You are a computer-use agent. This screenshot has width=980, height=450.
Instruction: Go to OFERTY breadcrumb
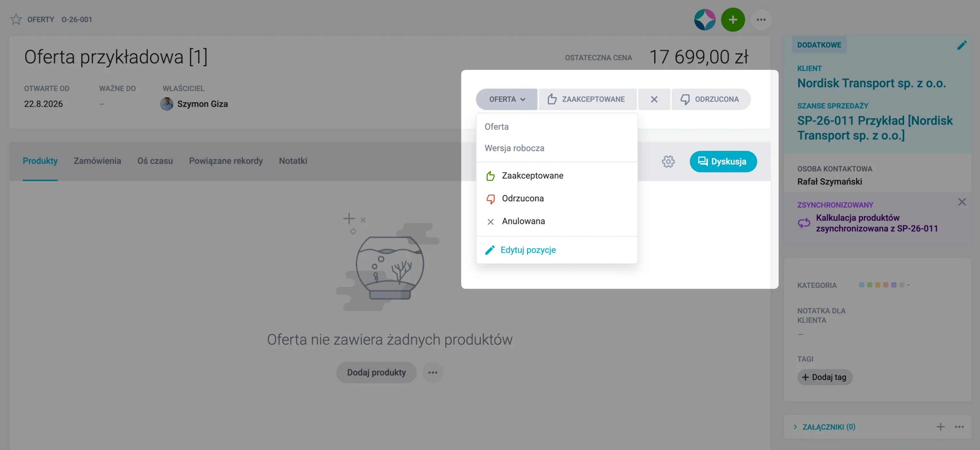[41, 20]
